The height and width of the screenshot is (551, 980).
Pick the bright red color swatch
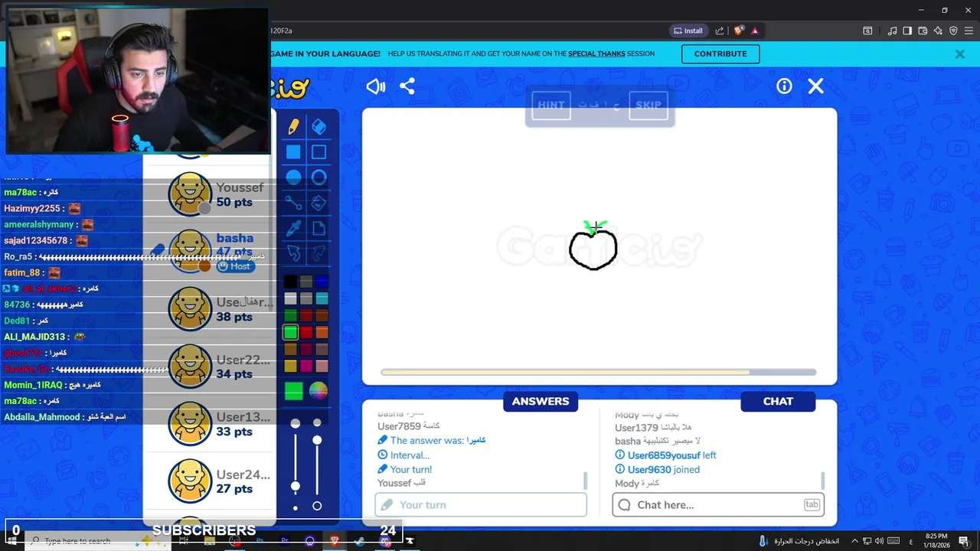click(306, 332)
